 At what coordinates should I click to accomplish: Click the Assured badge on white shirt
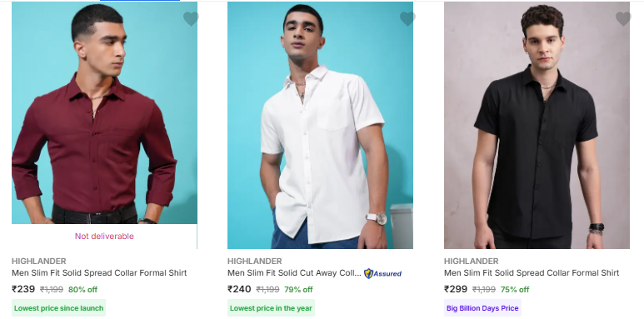pos(382,273)
